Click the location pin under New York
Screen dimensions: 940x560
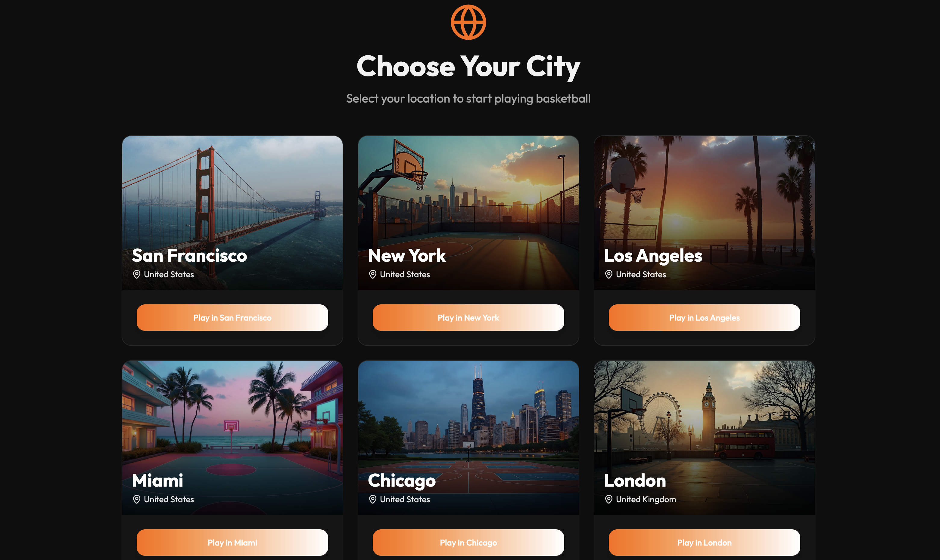pos(373,274)
